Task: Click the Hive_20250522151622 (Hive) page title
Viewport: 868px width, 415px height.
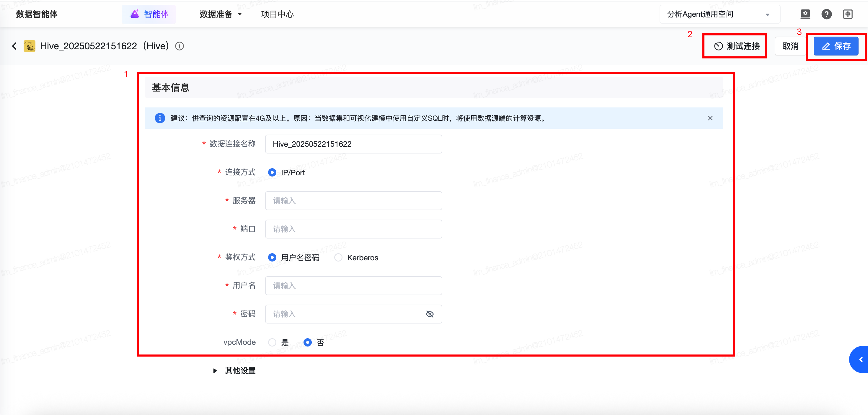Action: coord(104,46)
